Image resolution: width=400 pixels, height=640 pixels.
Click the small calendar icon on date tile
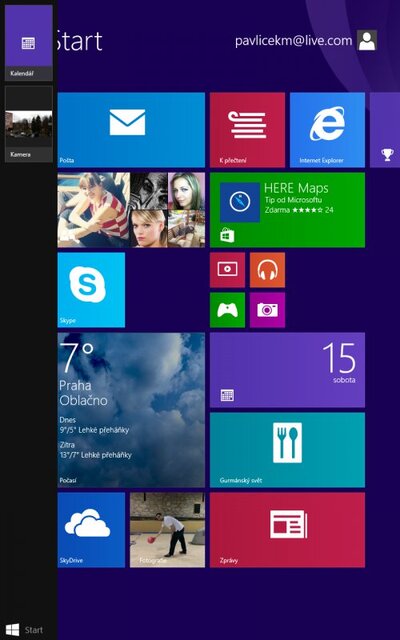(x=227, y=395)
